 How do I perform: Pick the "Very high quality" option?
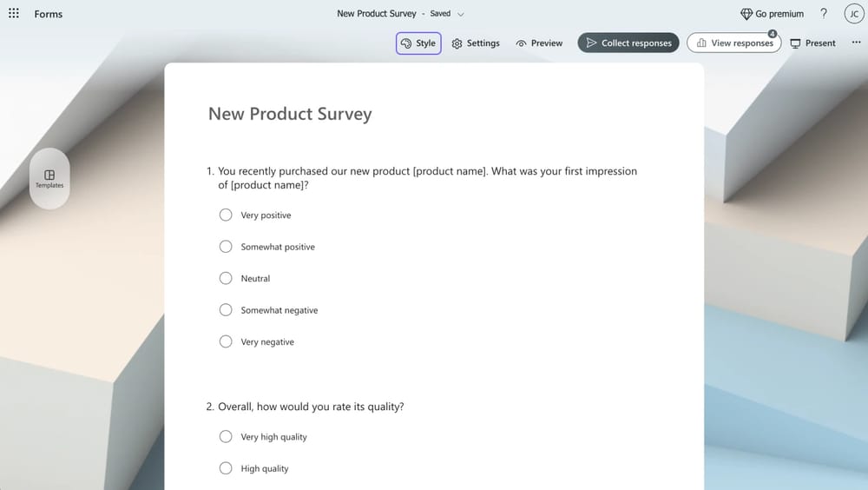[226, 437]
